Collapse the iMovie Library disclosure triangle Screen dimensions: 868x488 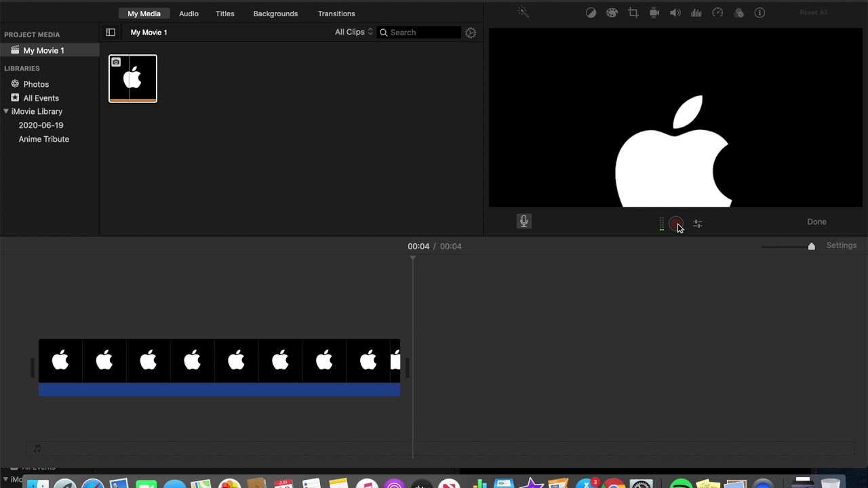6,111
